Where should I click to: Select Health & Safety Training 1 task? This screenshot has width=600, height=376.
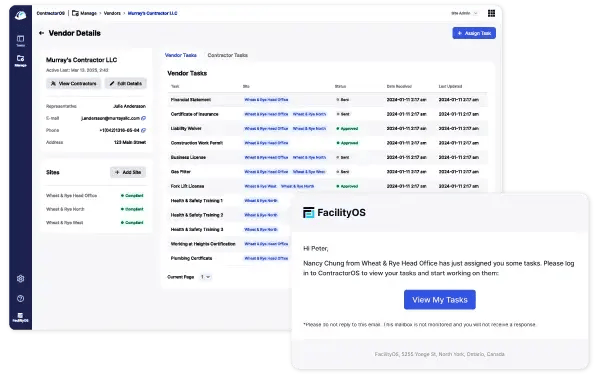click(196, 200)
